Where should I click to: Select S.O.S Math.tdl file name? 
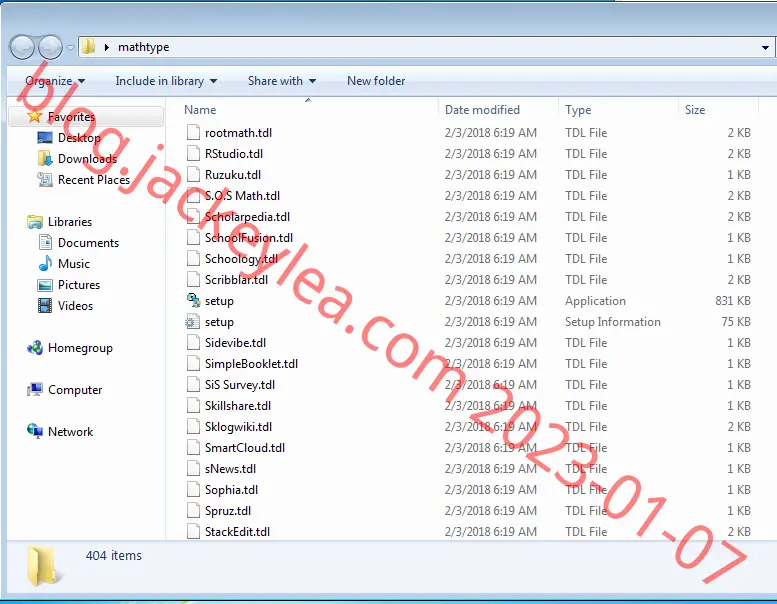pos(242,196)
